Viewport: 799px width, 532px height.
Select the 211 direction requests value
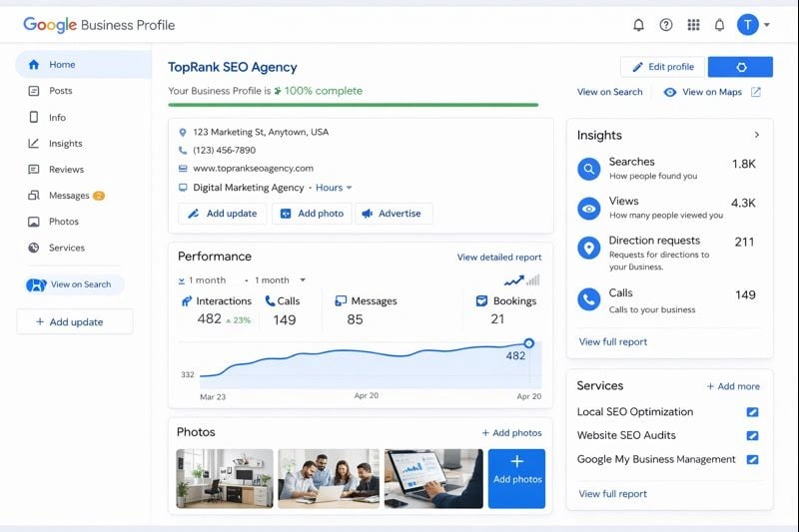(744, 242)
